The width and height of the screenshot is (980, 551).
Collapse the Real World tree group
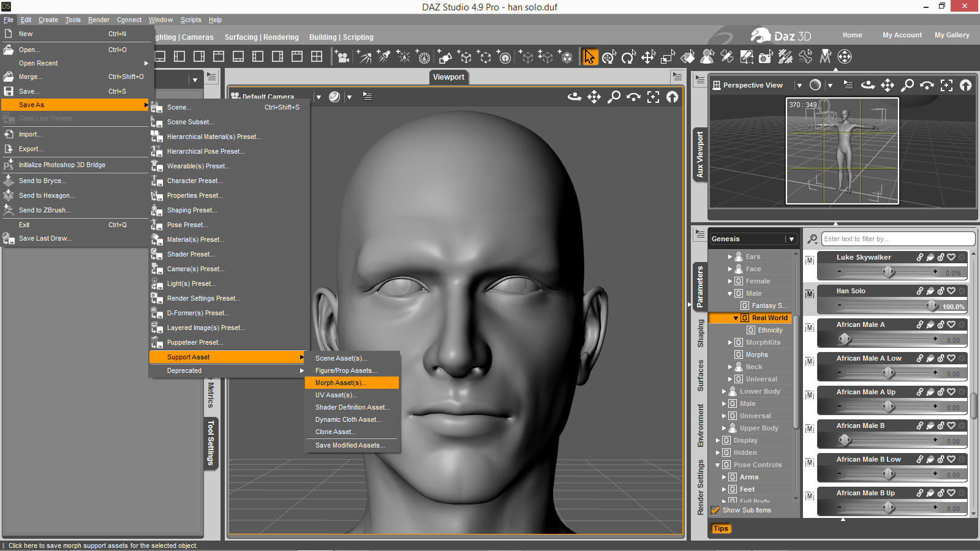click(x=736, y=318)
